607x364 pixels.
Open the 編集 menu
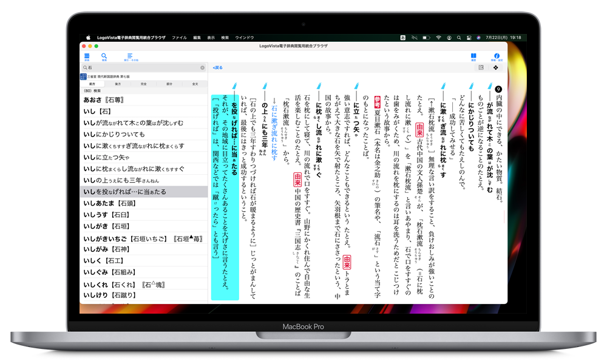(197, 38)
